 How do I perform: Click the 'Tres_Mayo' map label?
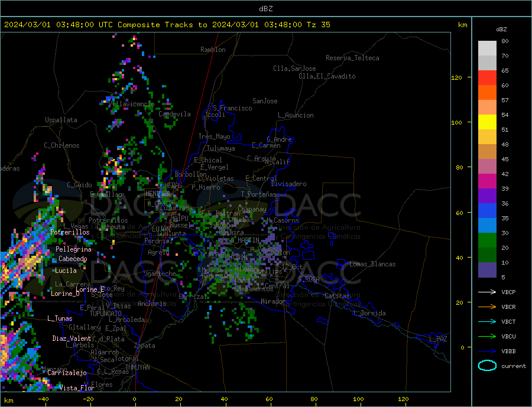click(x=214, y=136)
